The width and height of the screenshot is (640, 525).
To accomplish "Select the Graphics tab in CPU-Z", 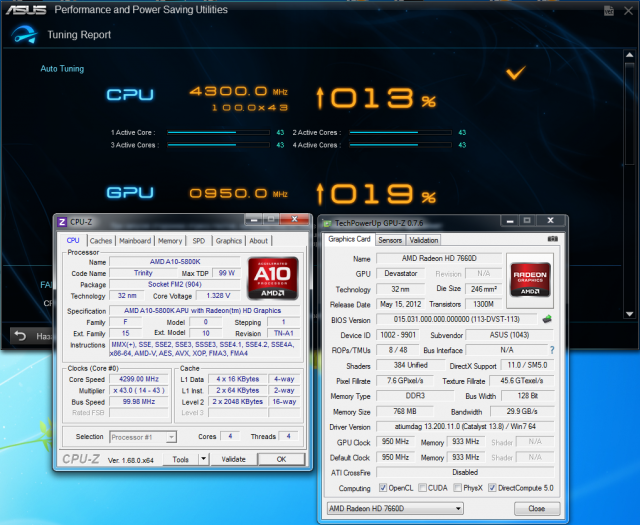I will tap(229, 241).
